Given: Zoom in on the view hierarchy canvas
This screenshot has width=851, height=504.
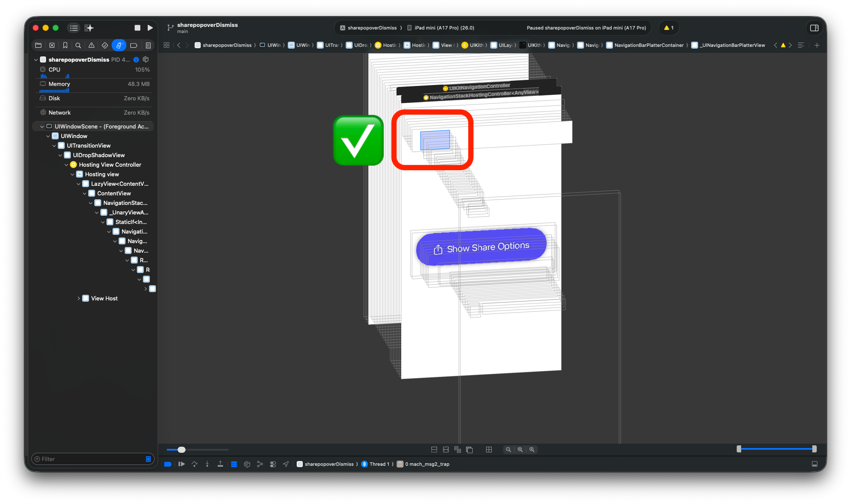Looking at the screenshot, I should click(x=532, y=450).
